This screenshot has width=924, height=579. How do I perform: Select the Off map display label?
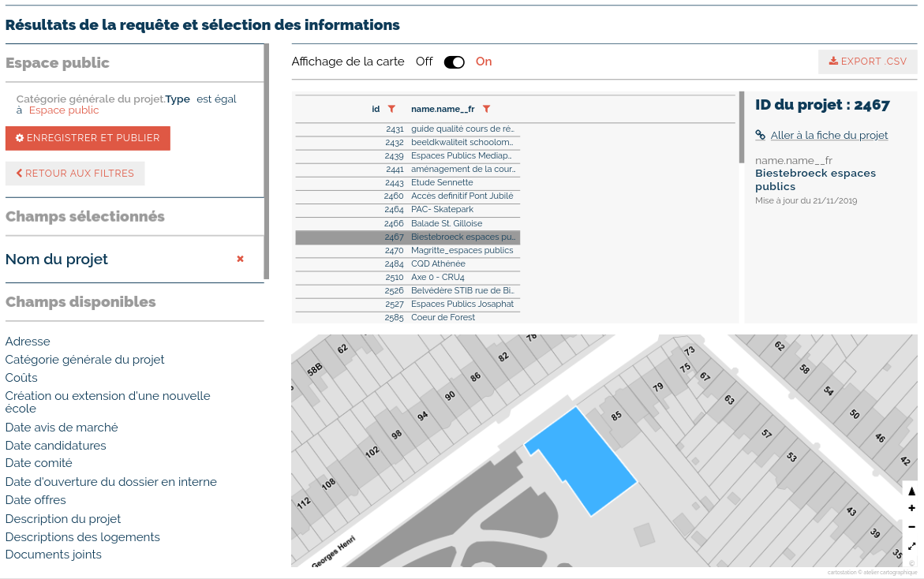point(424,62)
